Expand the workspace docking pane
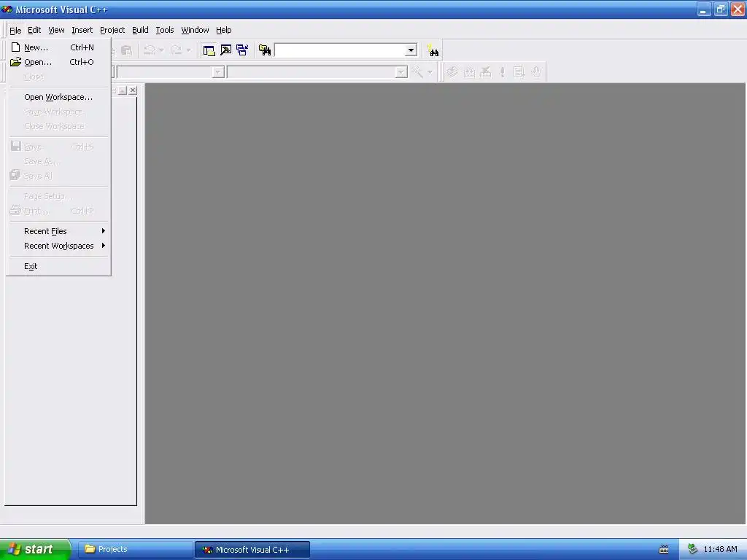The image size is (747, 560). point(123,90)
